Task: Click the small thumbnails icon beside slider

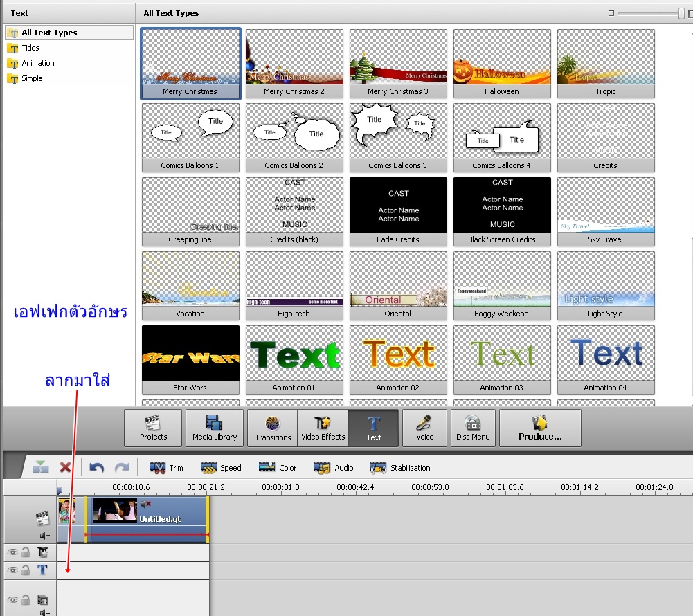Action: [x=611, y=13]
